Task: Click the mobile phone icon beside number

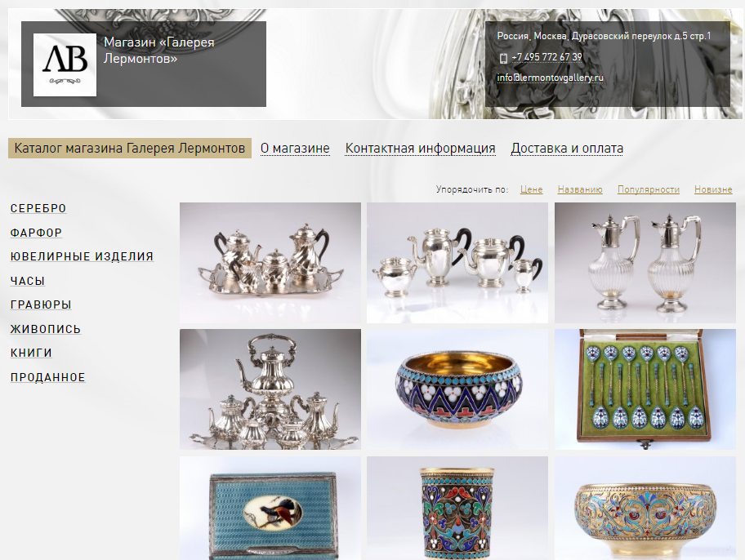Action: [x=503, y=58]
